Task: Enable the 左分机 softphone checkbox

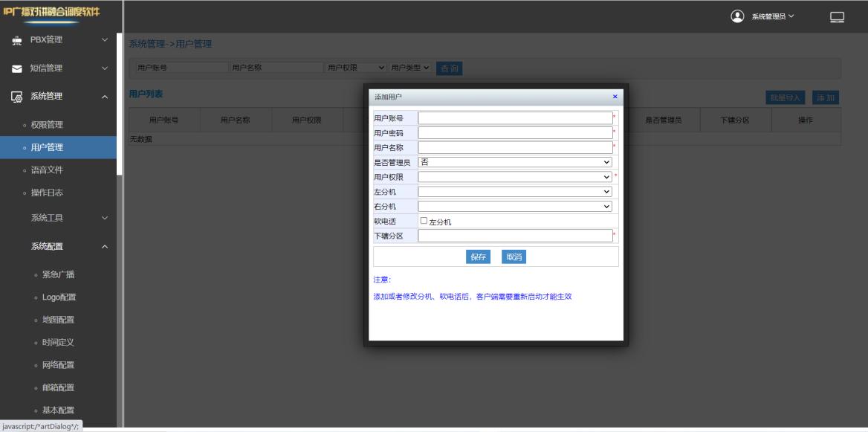Action: click(424, 221)
